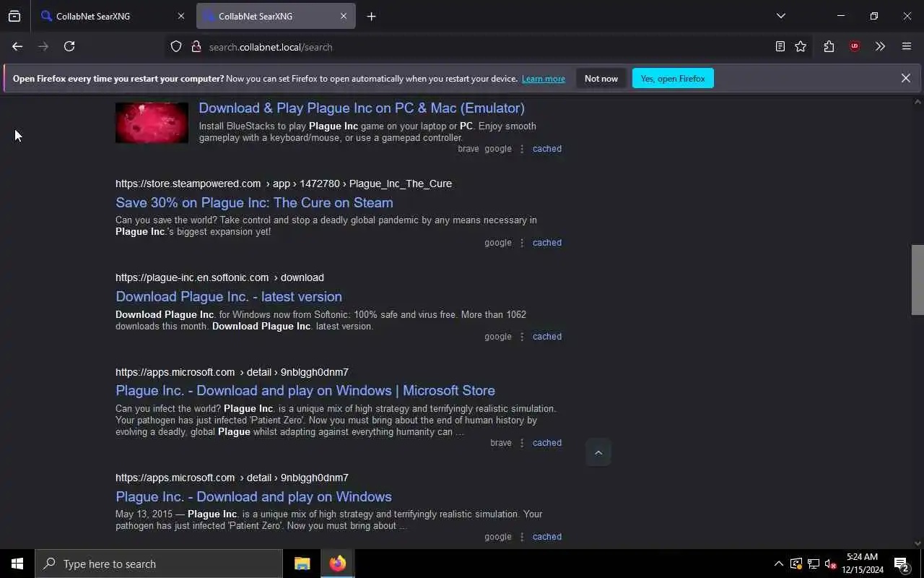This screenshot has width=924, height=578.
Task: Open options dots for Softonic result
Action: 522,337
